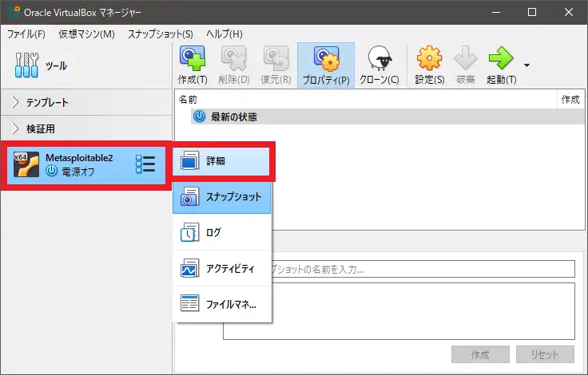Screen dimensions: 588x375
Task: Select 詳細 in the popup menu
Action: point(223,161)
